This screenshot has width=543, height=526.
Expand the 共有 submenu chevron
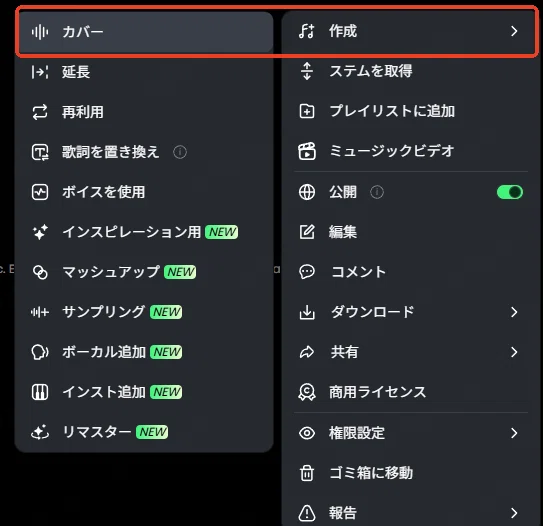pos(514,352)
